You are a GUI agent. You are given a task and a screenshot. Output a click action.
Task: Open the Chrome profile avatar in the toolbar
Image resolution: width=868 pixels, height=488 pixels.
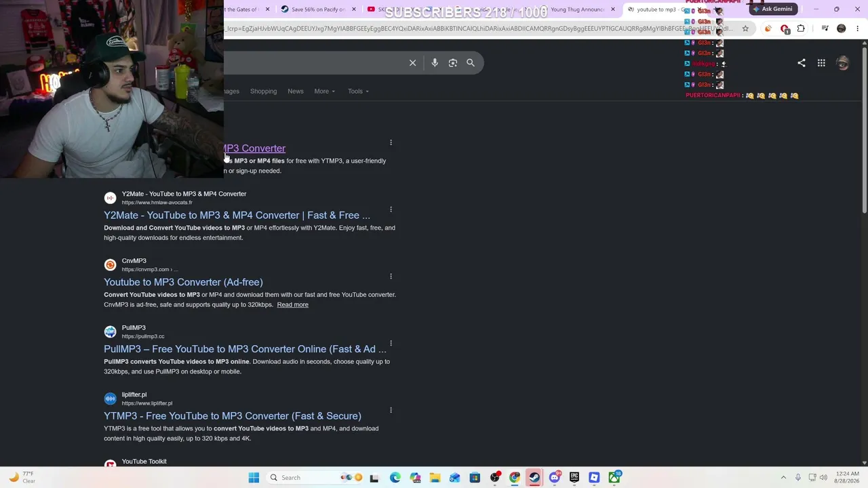tap(842, 28)
